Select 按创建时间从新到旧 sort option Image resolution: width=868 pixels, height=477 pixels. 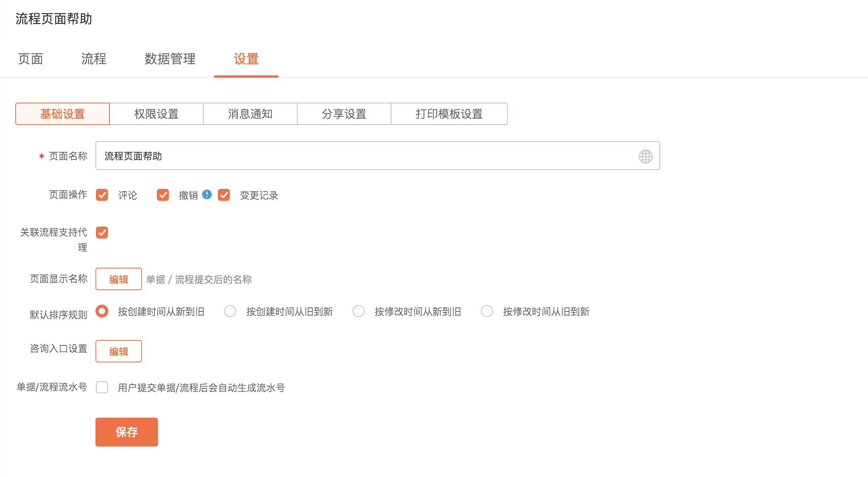[x=102, y=311]
